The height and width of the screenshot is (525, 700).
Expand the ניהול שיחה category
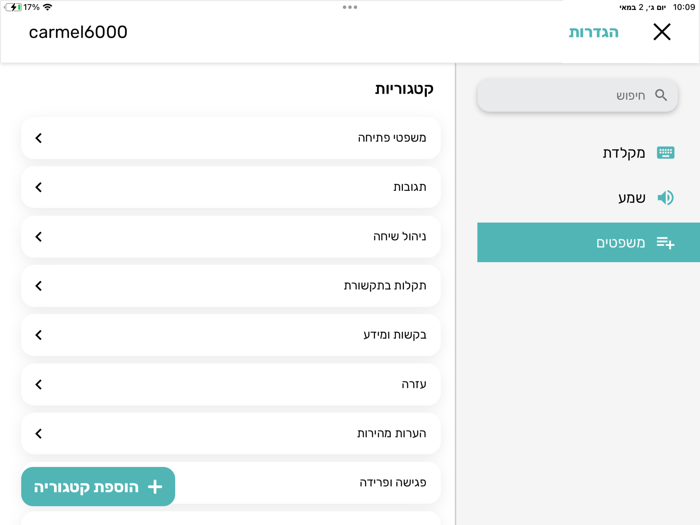click(x=39, y=237)
